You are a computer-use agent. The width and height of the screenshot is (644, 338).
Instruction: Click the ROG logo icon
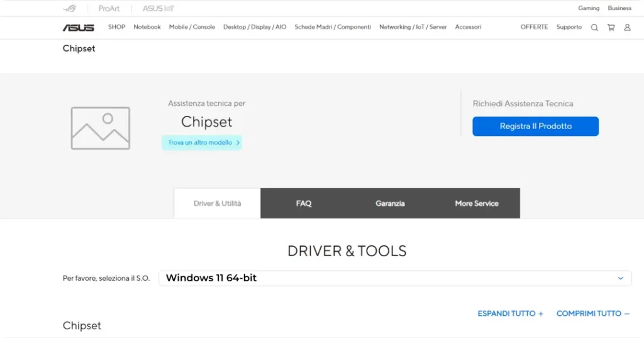[x=70, y=8]
